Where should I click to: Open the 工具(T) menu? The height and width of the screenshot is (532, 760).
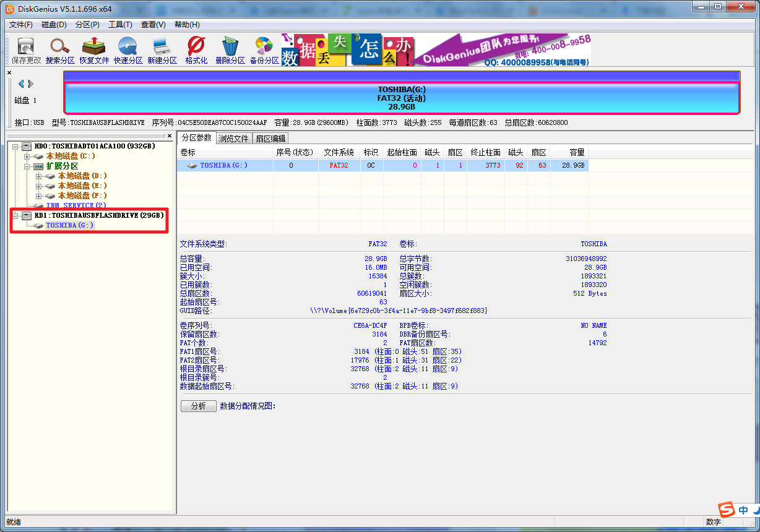[x=120, y=25]
